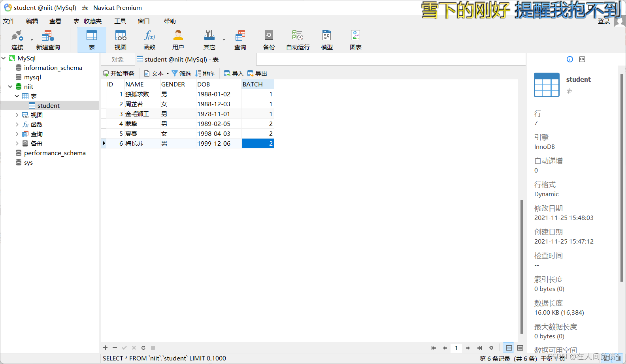This screenshot has width=626, height=364.
Task: Go to the next page of records
Action: pyautogui.click(x=468, y=348)
